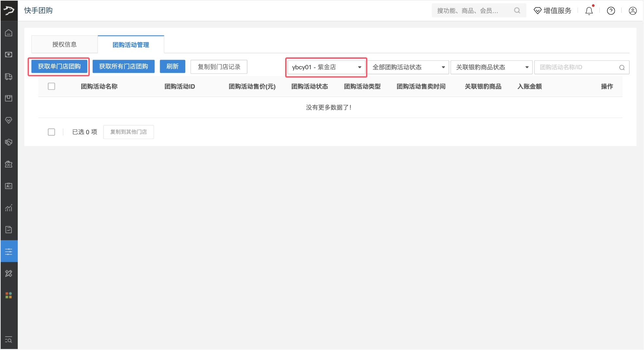
Task: Open 增值服务 in the top bar
Action: [553, 11]
